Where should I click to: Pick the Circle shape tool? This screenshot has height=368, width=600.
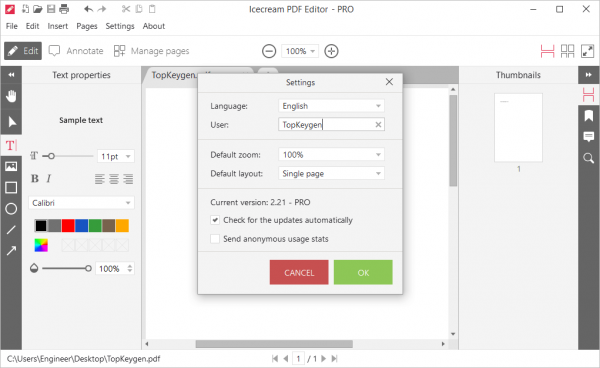tap(11, 208)
